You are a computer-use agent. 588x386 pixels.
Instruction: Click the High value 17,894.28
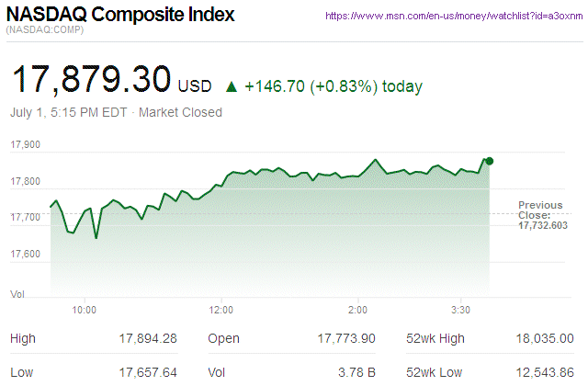[x=147, y=338]
